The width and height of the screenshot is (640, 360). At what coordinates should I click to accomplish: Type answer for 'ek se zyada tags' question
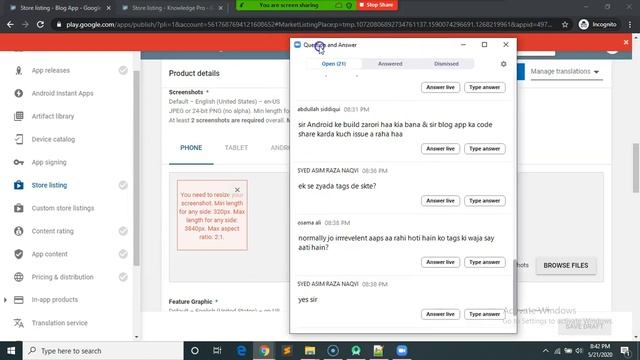click(484, 201)
